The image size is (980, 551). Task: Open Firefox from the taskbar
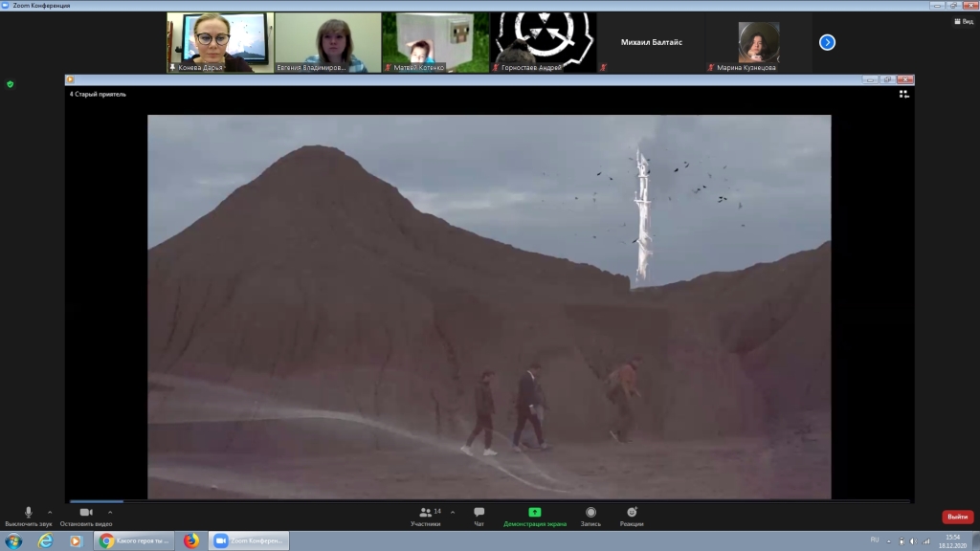191,541
